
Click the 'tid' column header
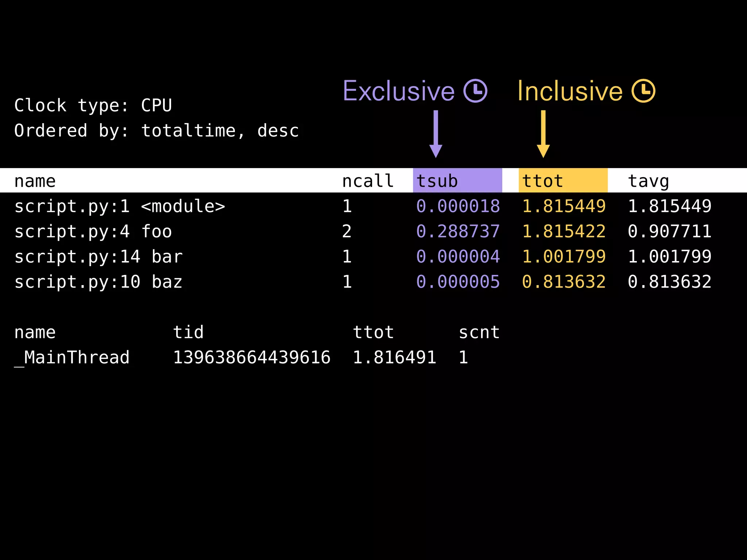click(x=188, y=332)
